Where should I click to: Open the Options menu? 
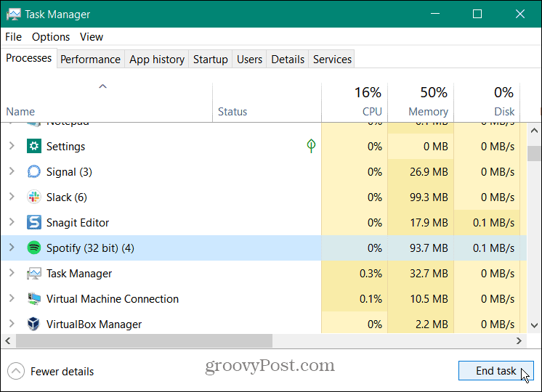click(x=51, y=37)
